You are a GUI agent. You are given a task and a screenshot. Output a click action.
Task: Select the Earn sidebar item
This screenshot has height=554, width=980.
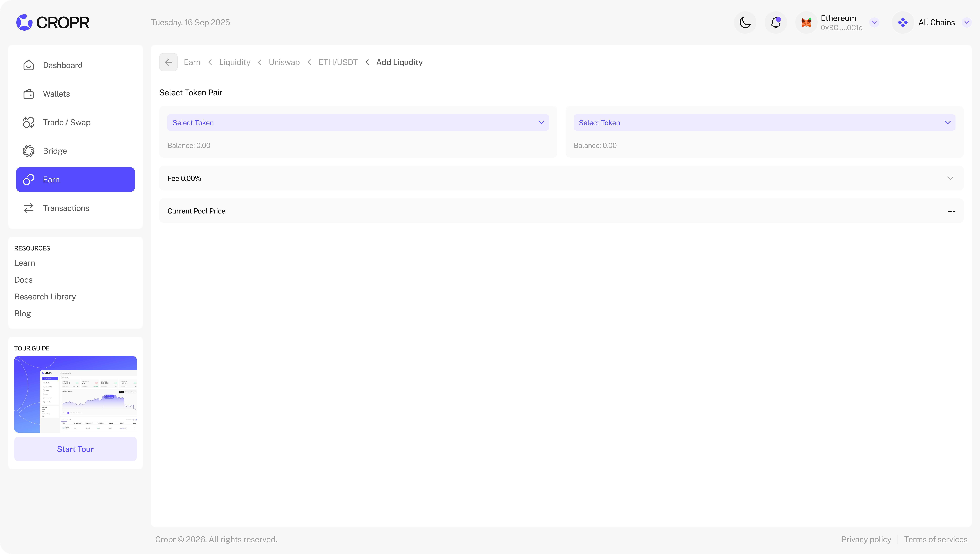(x=75, y=180)
